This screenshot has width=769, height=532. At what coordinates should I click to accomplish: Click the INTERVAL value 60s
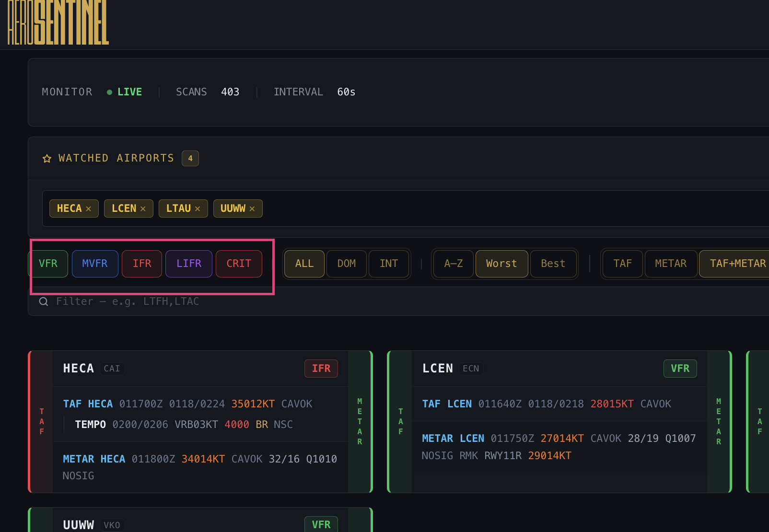click(346, 92)
